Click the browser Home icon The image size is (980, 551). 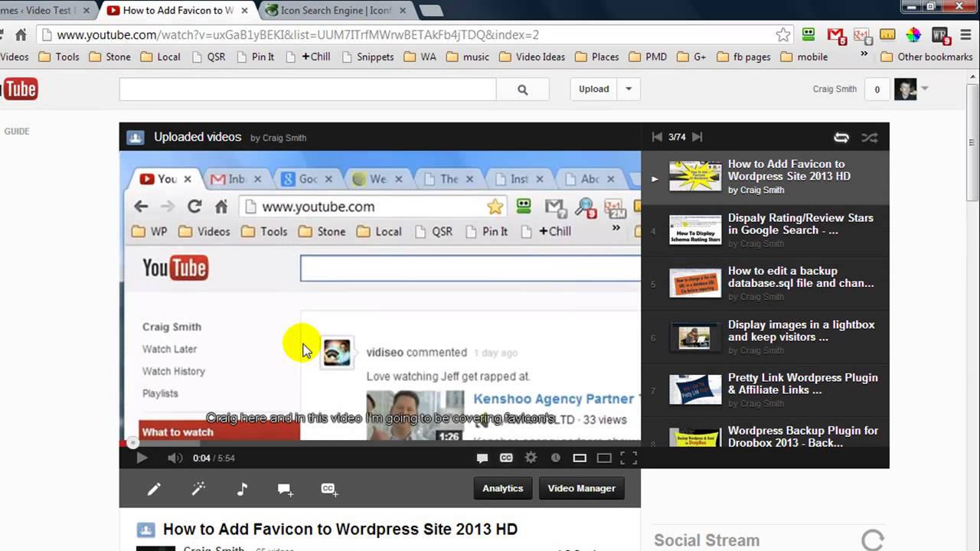(21, 35)
